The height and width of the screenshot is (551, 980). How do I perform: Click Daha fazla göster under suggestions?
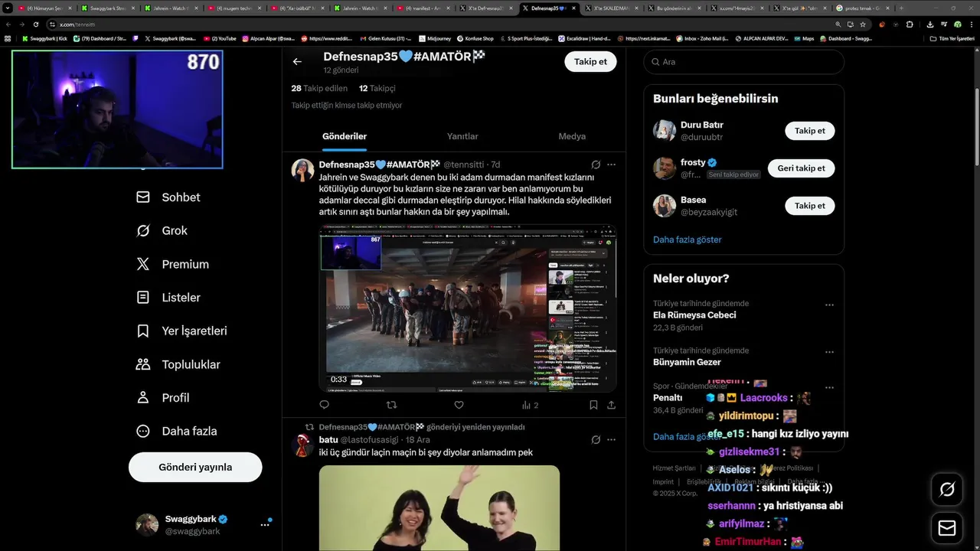click(x=687, y=240)
